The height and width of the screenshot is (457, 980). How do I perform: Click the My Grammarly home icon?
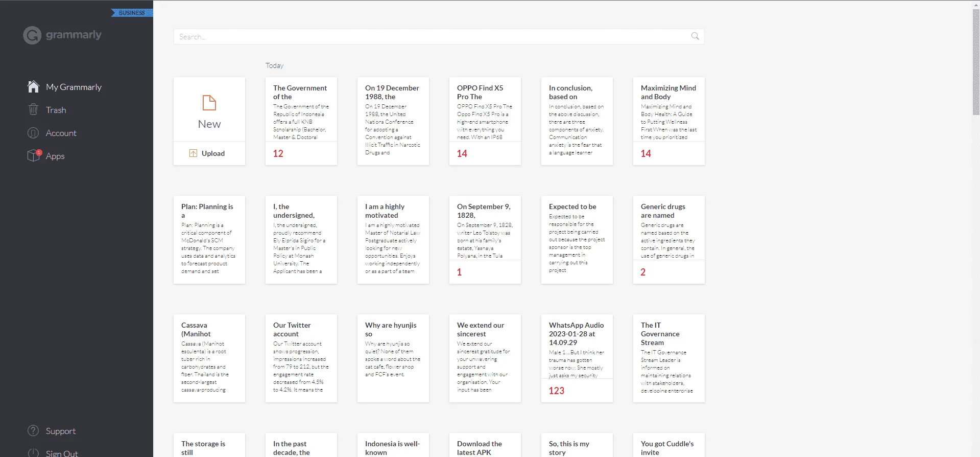(33, 87)
